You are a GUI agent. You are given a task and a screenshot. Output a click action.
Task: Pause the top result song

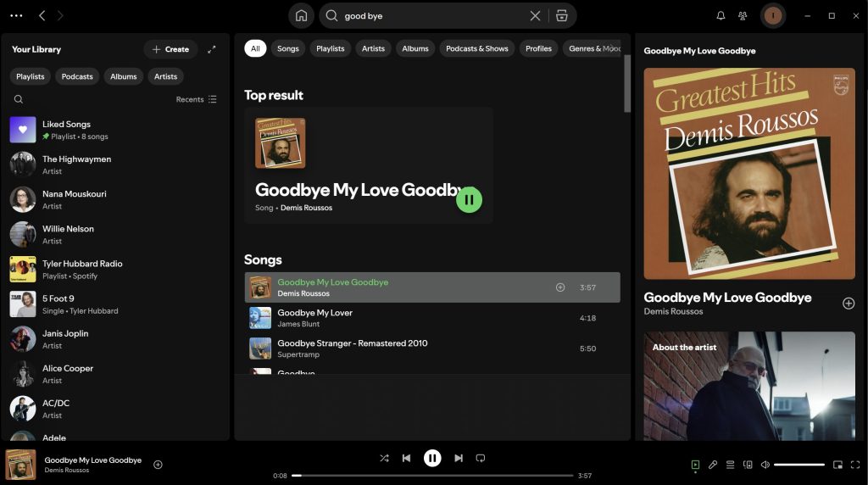(469, 199)
